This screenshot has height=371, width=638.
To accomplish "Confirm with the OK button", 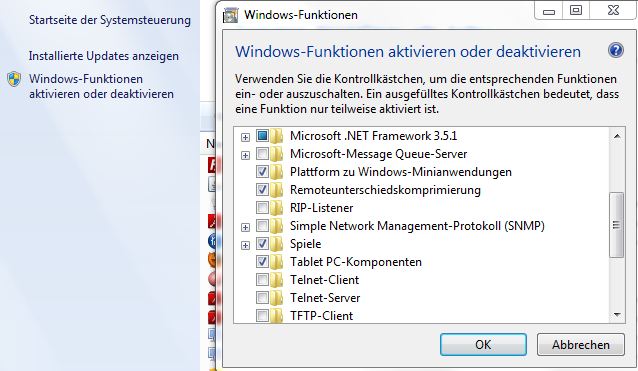I will pos(483,345).
